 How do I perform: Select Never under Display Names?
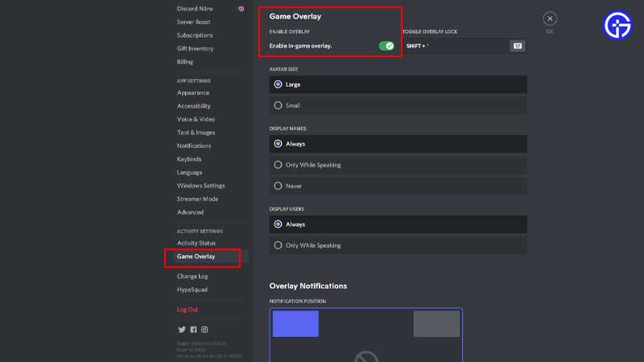398,186
